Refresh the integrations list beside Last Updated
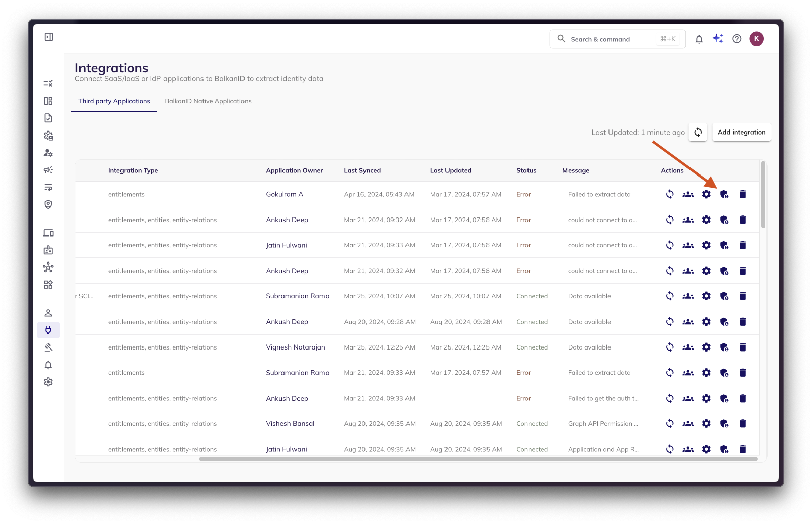The image size is (812, 524). point(698,132)
